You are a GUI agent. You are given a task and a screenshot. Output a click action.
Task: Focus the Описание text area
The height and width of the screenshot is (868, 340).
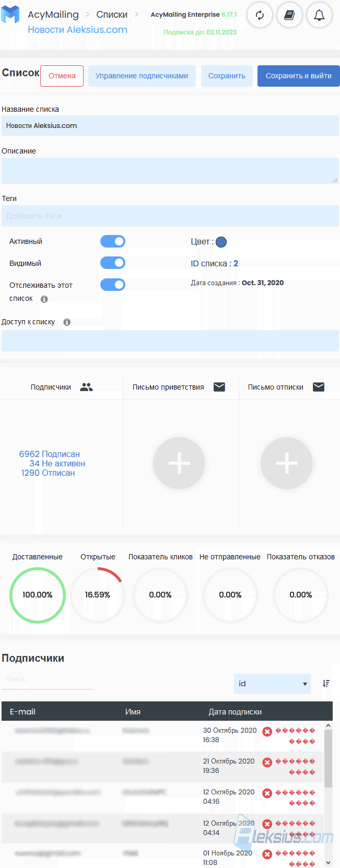pos(170,170)
